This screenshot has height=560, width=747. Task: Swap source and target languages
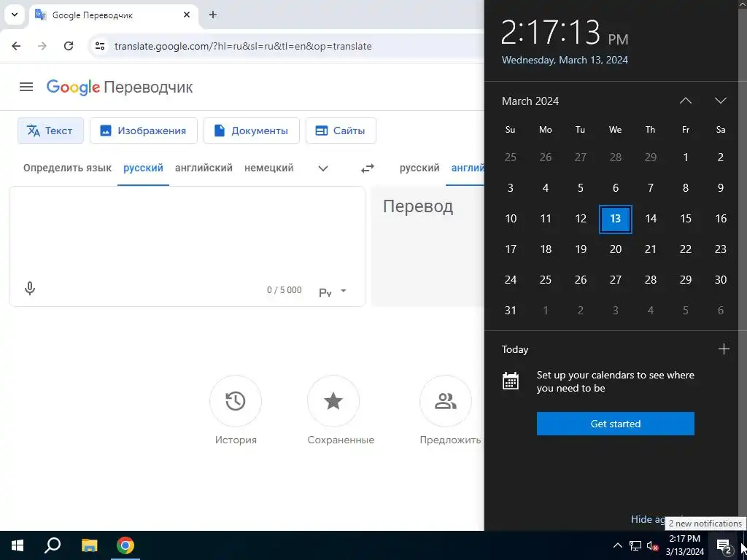coord(368,168)
